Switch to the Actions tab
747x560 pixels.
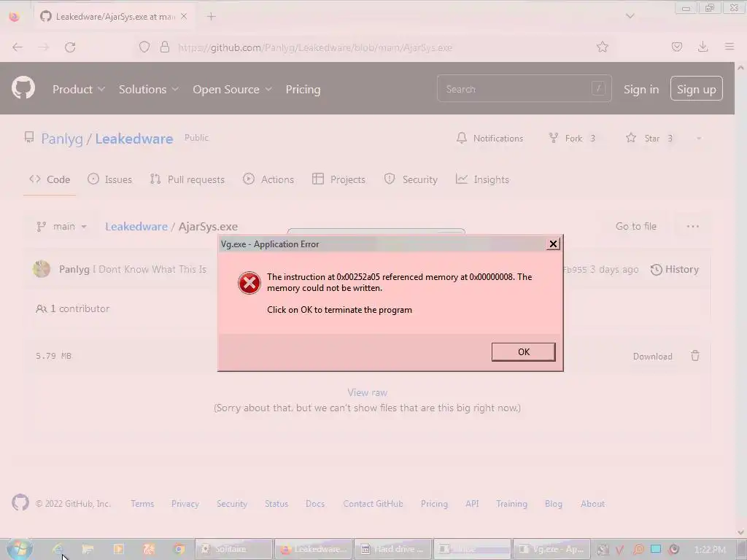click(268, 179)
